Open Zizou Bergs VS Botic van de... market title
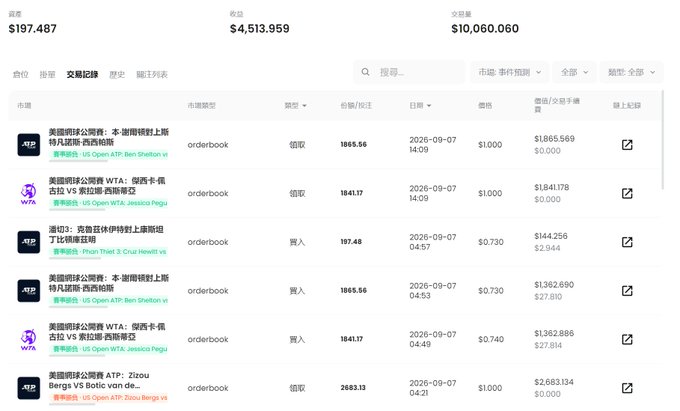 (x=99, y=380)
